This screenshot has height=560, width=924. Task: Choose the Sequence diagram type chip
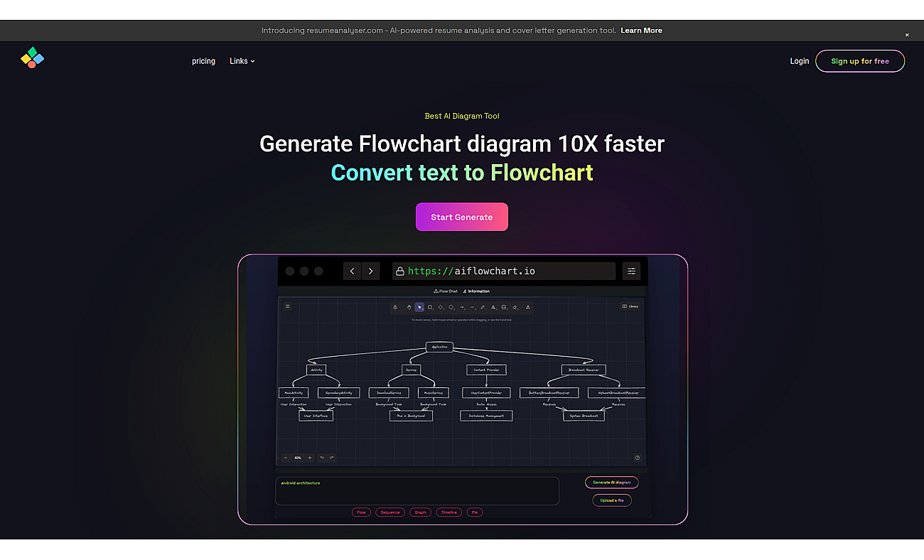(x=390, y=512)
